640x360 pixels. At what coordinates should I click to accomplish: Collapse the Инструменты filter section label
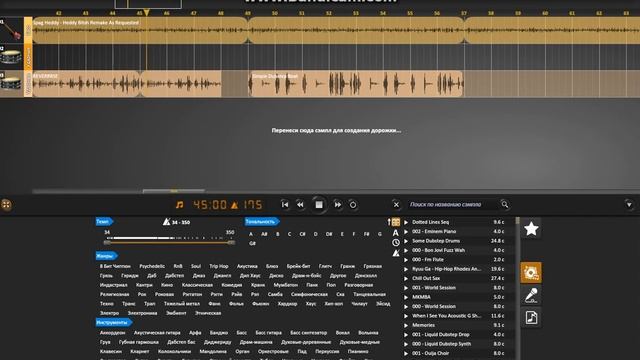(113, 322)
